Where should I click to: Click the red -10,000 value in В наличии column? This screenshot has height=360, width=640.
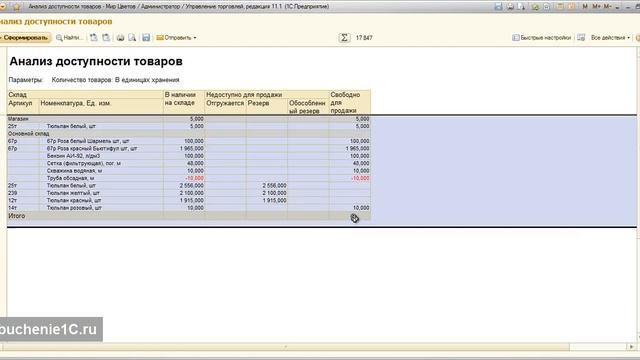coord(194,178)
